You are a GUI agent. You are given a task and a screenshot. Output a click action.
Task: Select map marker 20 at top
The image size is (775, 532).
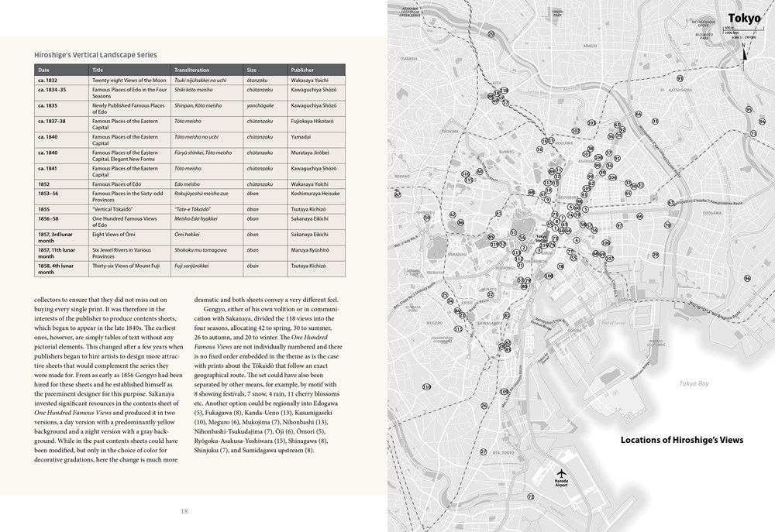coord(491,34)
